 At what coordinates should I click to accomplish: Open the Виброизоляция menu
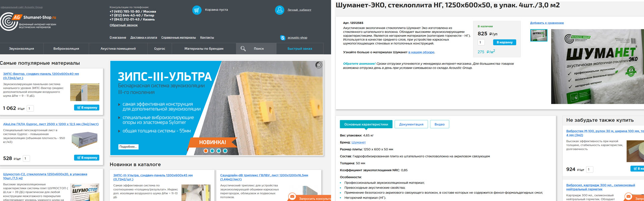click(x=66, y=49)
